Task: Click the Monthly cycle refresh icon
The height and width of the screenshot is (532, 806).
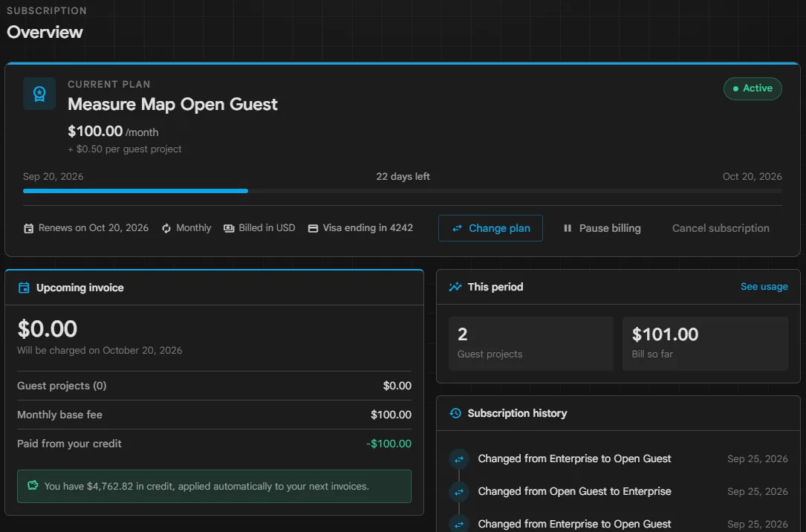Action: [x=166, y=228]
